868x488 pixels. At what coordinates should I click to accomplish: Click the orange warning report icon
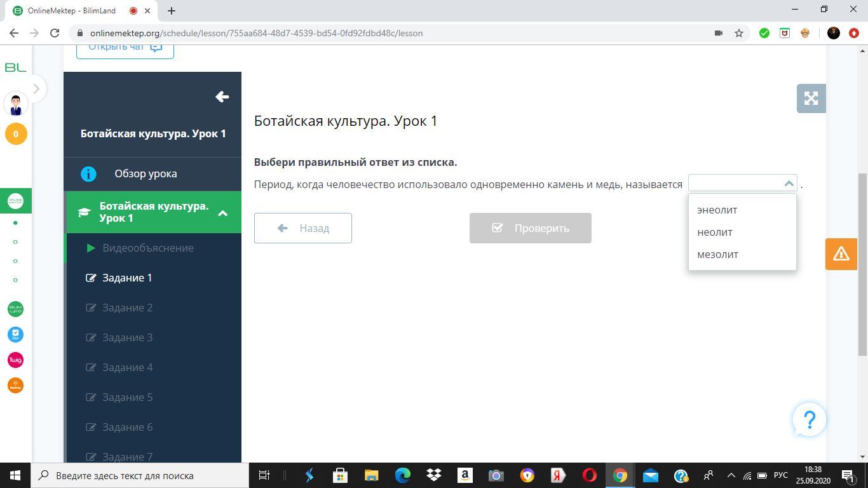[x=841, y=254]
